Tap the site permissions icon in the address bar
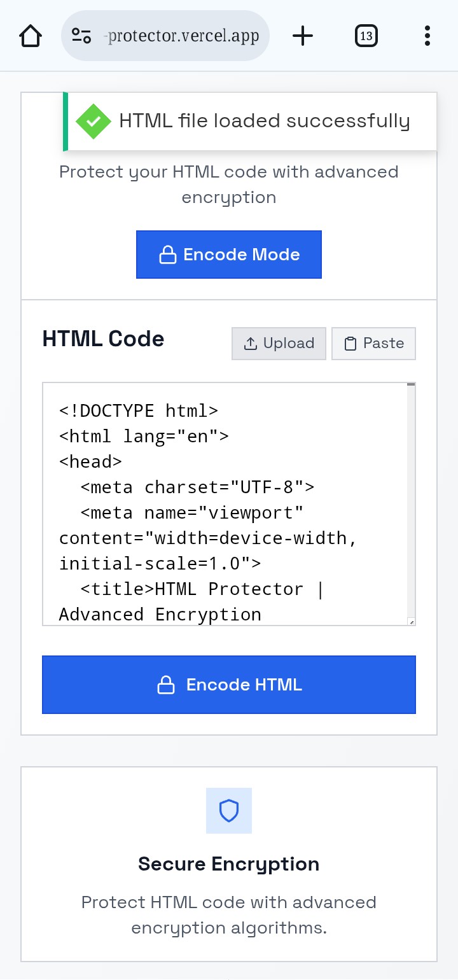This screenshot has height=980, width=458. [79, 36]
